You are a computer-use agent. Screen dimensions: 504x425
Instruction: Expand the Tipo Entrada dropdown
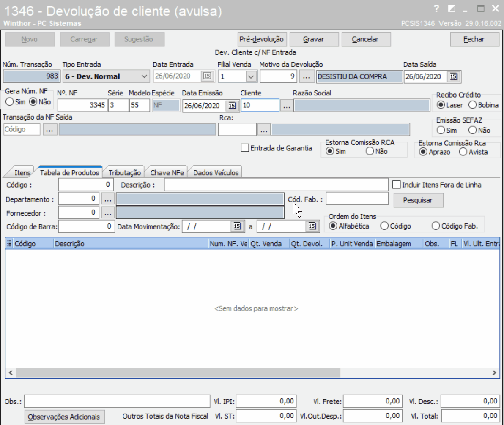point(144,76)
